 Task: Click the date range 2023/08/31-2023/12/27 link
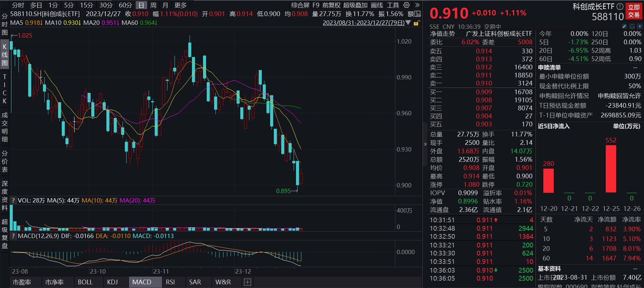point(363,23)
